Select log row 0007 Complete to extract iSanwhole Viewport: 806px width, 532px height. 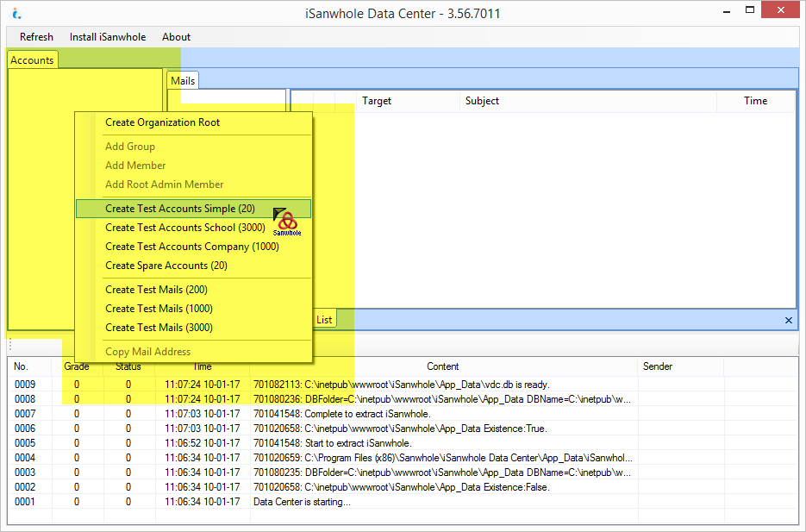coord(403,414)
